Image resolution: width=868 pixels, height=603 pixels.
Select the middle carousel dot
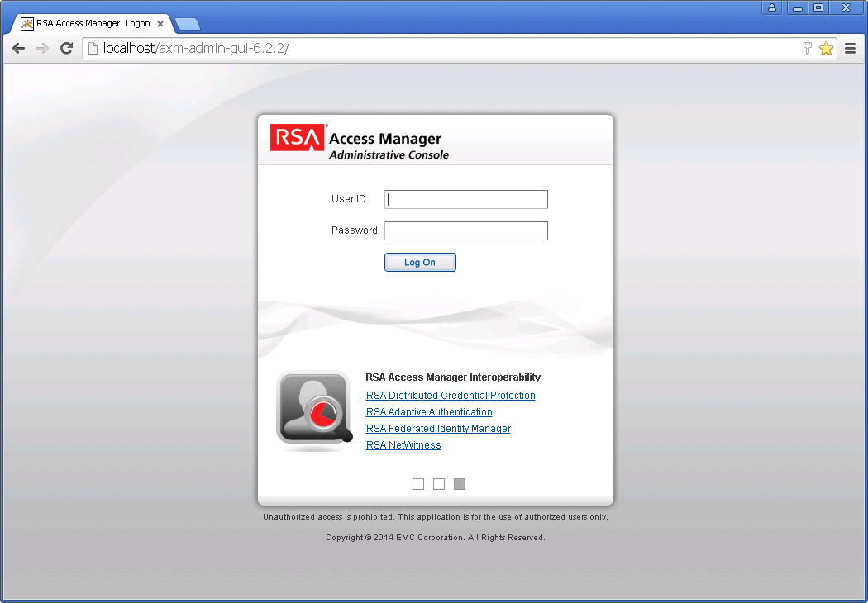pos(438,483)
